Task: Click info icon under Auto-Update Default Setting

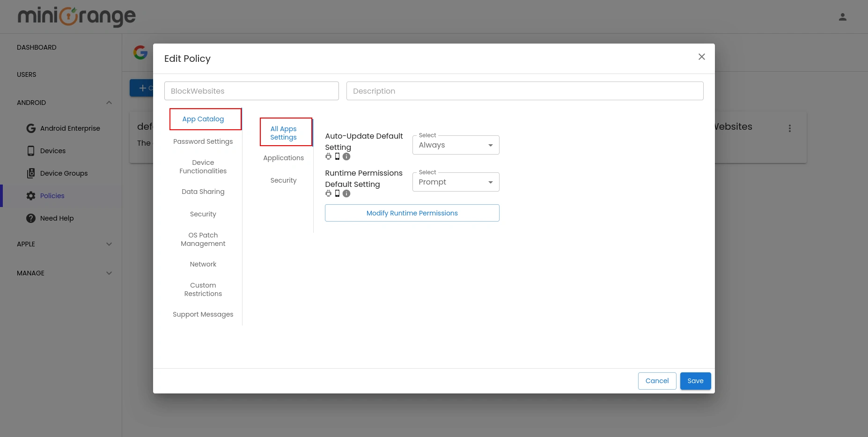Action: 346,156
